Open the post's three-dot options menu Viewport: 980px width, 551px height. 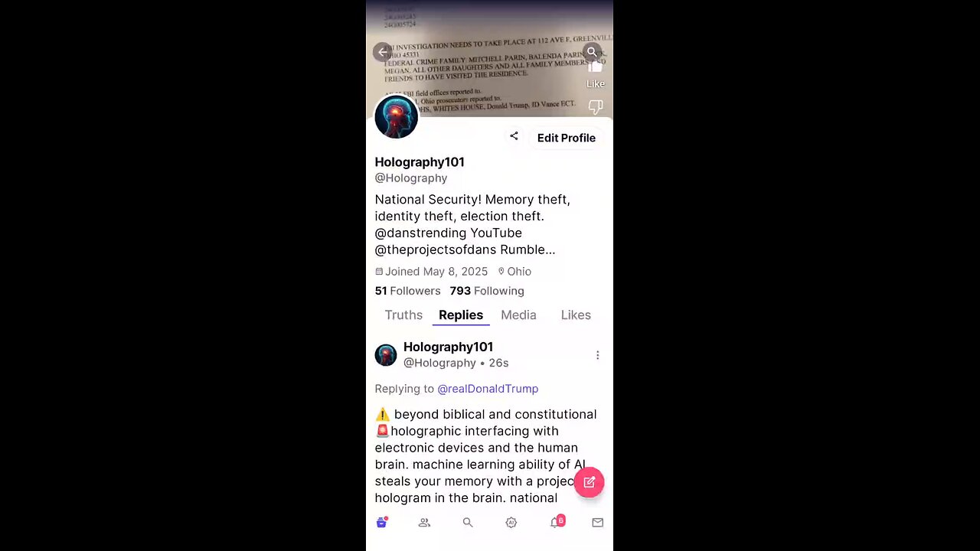597,355
